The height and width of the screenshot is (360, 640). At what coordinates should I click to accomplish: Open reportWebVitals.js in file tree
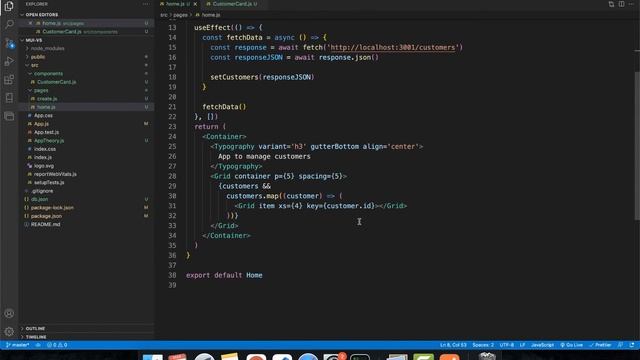(86, 174)
